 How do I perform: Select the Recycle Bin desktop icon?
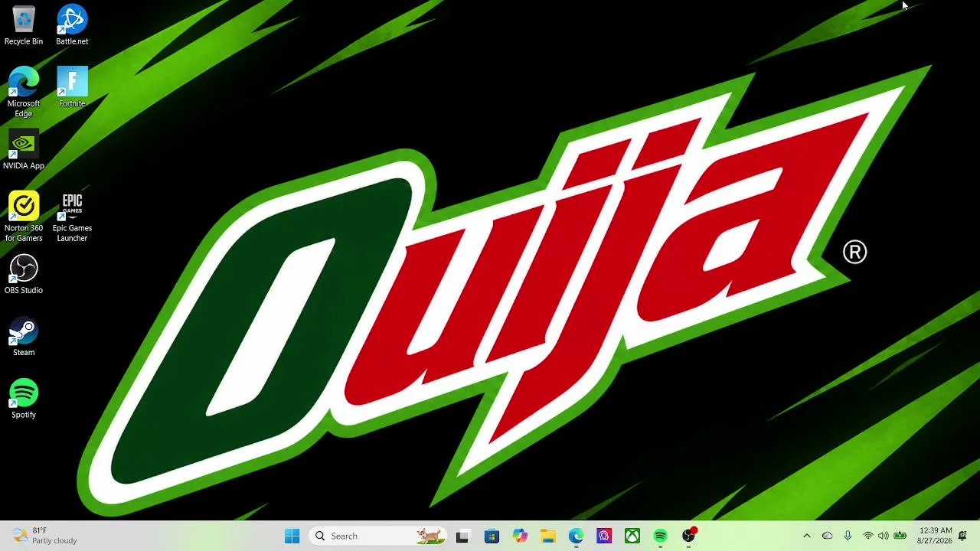coord(24,25)
